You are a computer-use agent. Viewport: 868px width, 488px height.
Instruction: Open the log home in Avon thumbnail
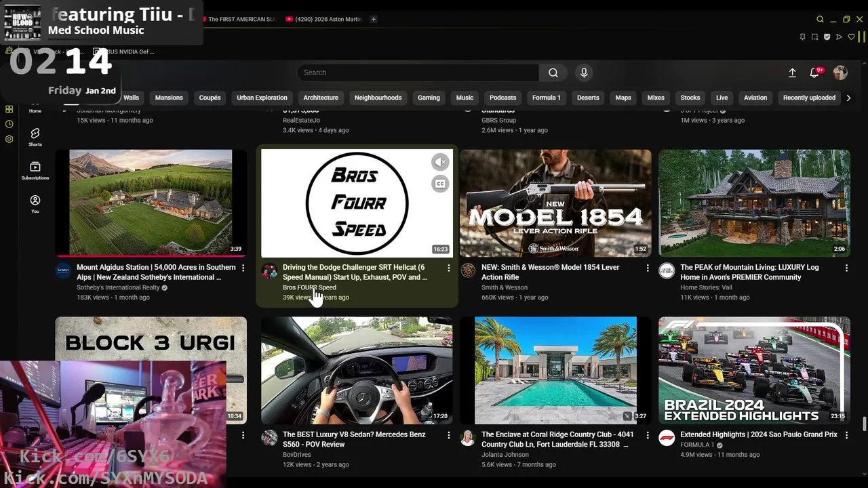tap(754, 203)
